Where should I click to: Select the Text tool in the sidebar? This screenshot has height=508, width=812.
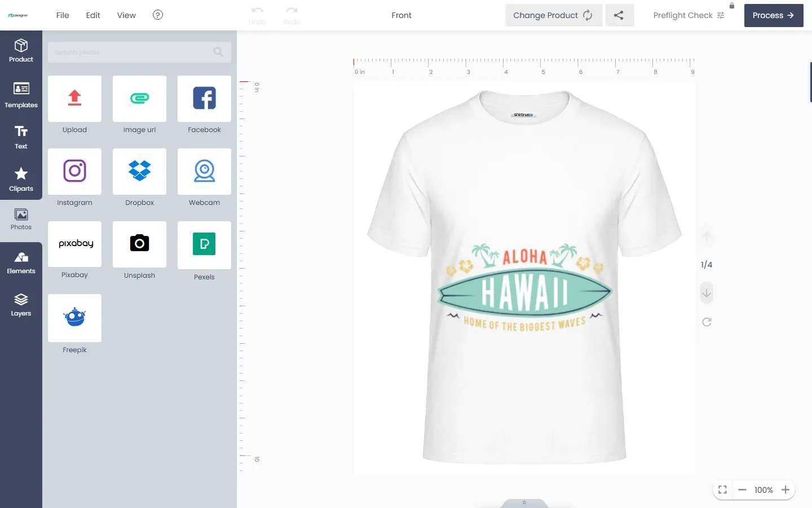pos(21,137)
